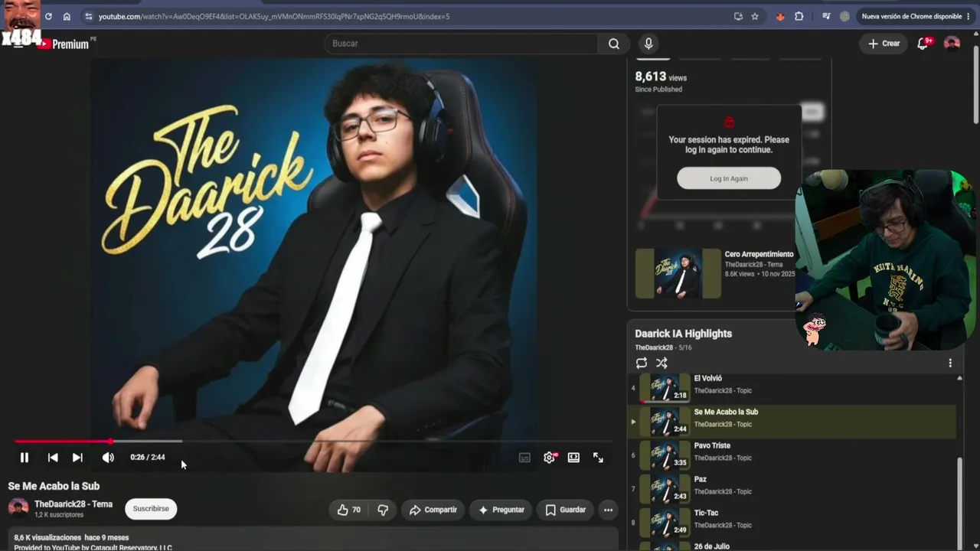Select the YouTube URL in the address bar
The width and height of the screenshot is (980, 551).
pos(274,16)
